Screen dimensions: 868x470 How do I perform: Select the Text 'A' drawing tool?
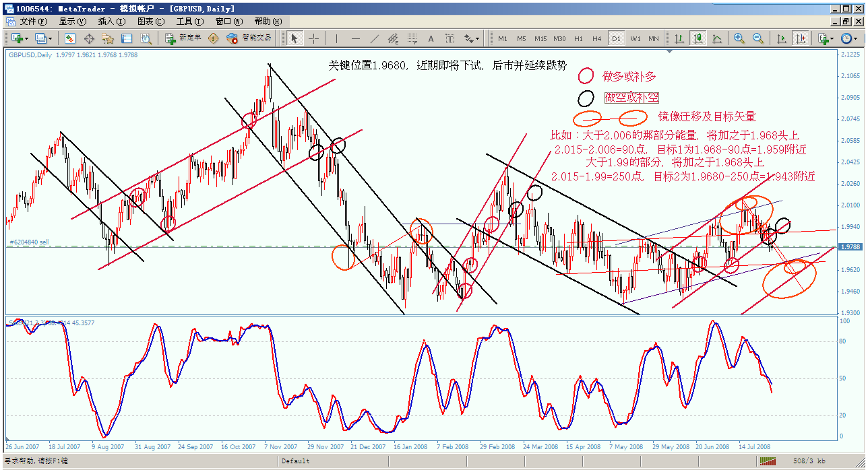431,38
